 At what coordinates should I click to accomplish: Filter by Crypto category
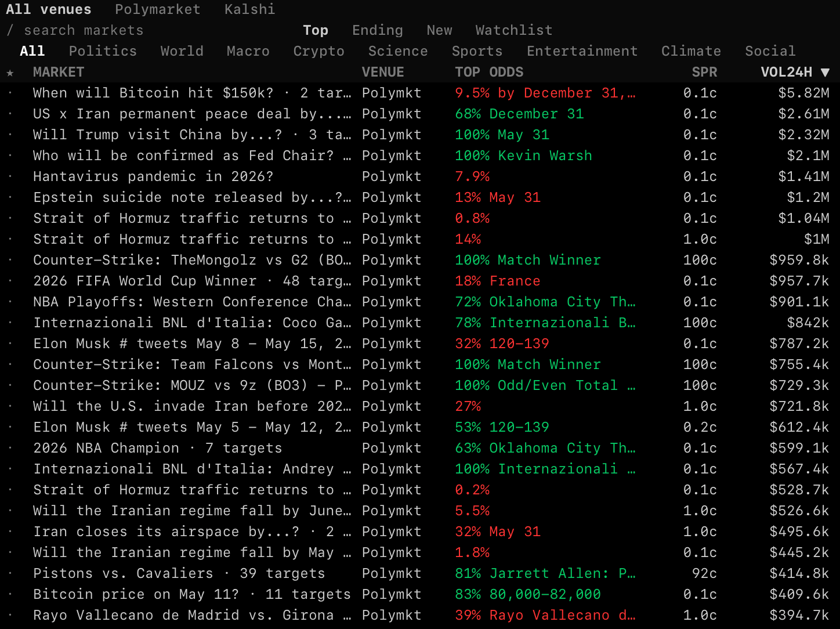tap(319, 51)
